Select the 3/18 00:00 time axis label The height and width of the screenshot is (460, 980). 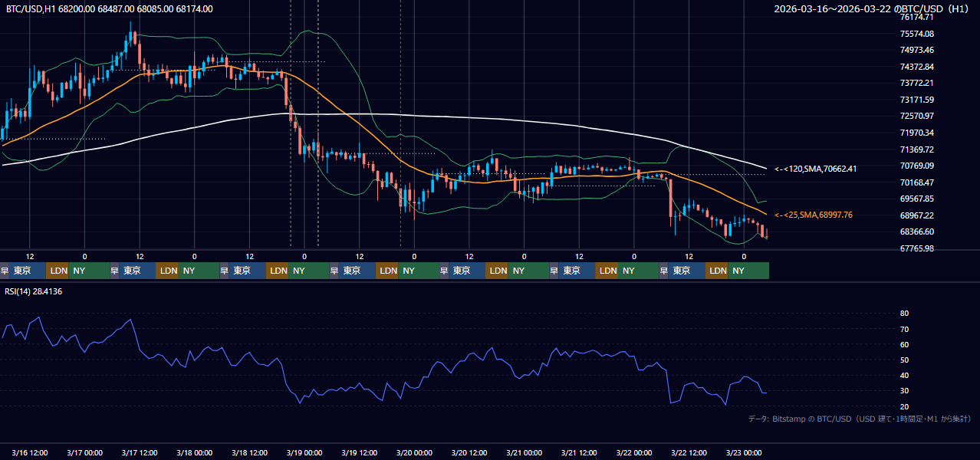(x=195, y=452)
